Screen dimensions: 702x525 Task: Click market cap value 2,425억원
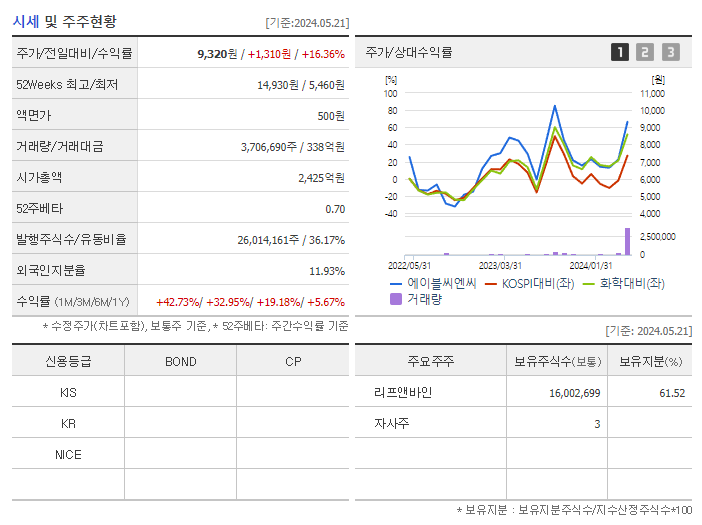pyautogui.click(x=321, y=178)
